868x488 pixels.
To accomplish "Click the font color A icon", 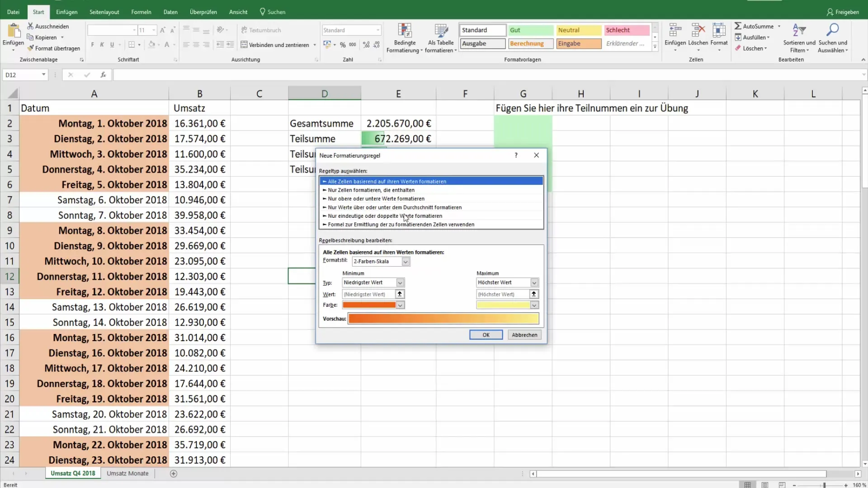I will 167,45.
